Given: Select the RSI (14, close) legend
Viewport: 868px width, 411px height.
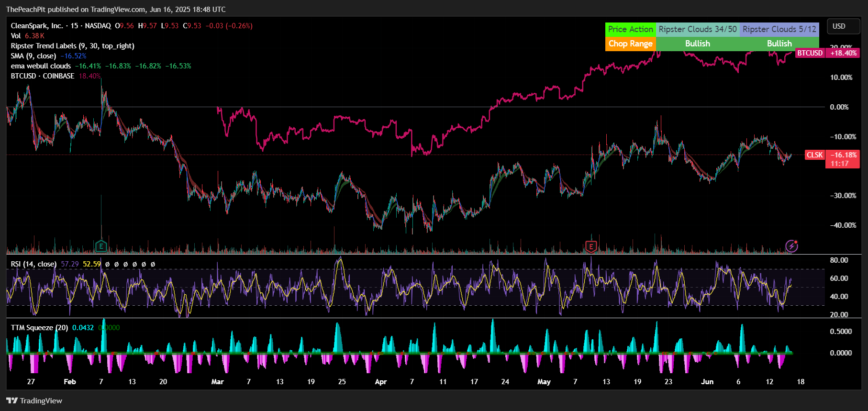Looking at the screenshot, I should pyautogui.click(x=33, y=264).
